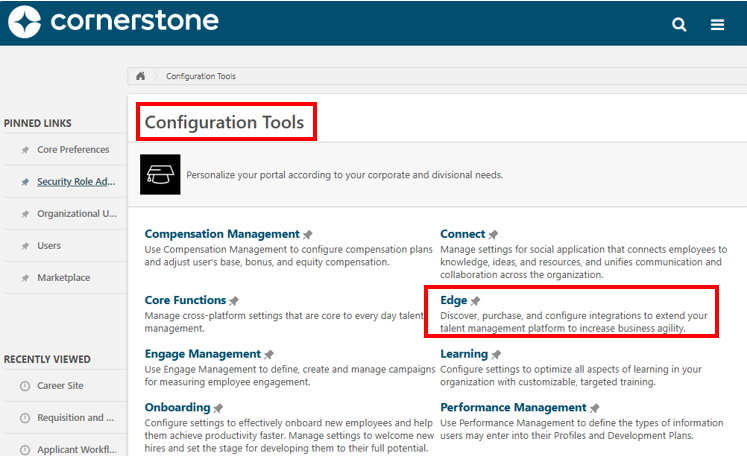Click pin icon beside Security Role Ad...
The height and width of the screenshot is (458, 747).
tap(25, 182)
